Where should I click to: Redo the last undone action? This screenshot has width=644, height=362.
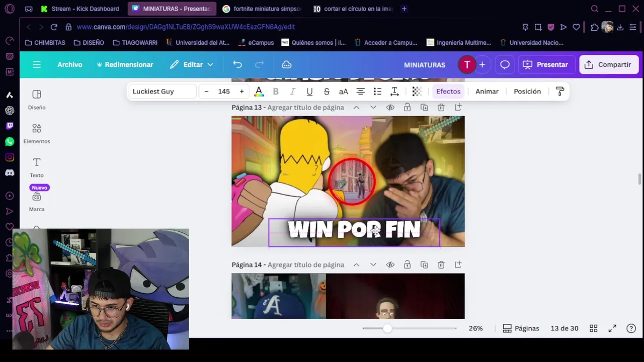coord(260,64)
